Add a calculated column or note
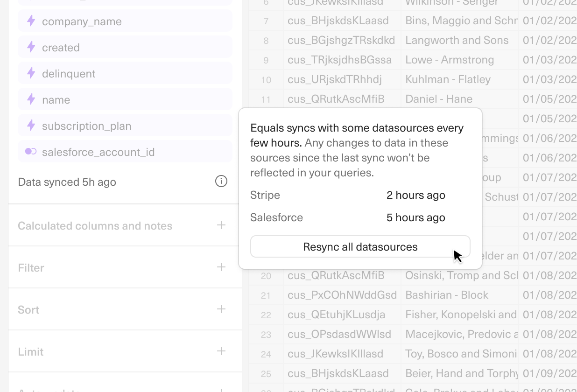This screenshot has height=392, width=577. pos(221,225)
